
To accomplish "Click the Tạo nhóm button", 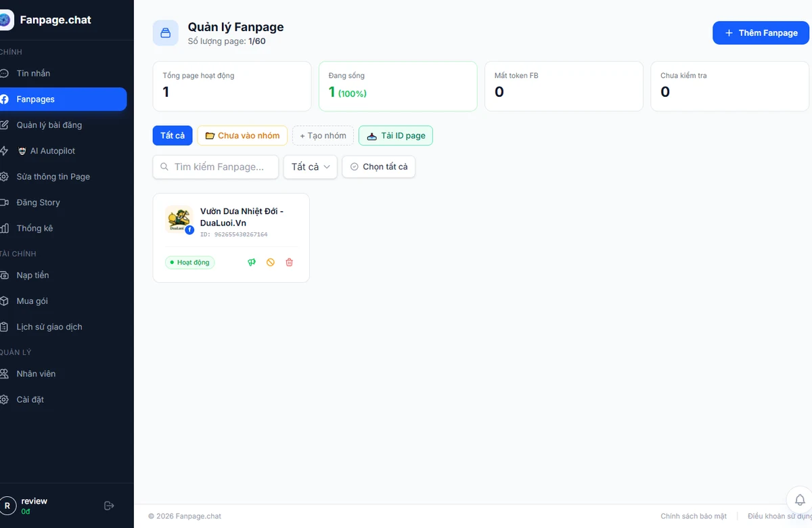I will click(323, 135).
